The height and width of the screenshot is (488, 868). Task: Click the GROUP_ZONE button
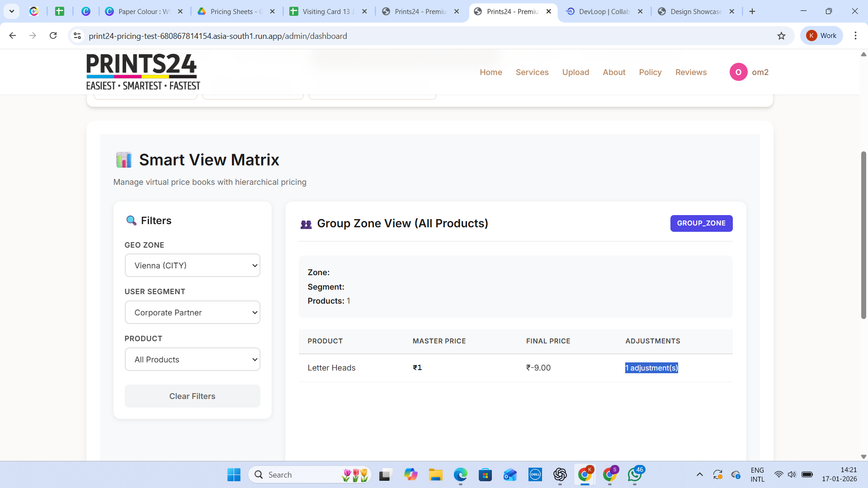701,223
